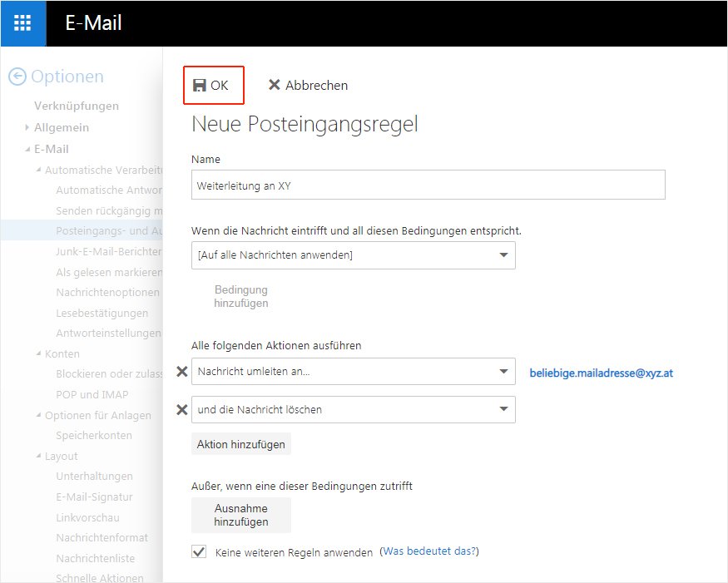The width and height of the screenshot is (728, 583).
Task: Open the 'Was bedeutet das?' help link
Action: 430,551
